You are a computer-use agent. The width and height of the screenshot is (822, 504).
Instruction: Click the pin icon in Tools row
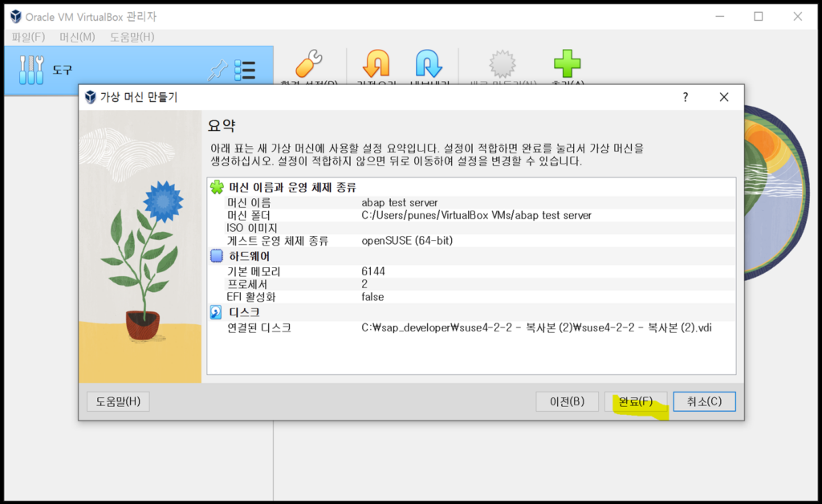tap(217, 70)
